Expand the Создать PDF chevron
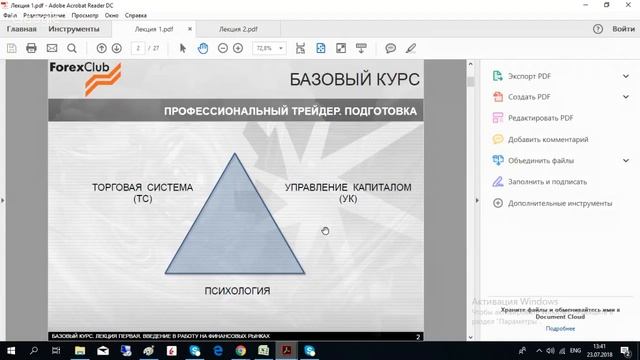Viewport: 640px width, 360px height. click(626, 97)
